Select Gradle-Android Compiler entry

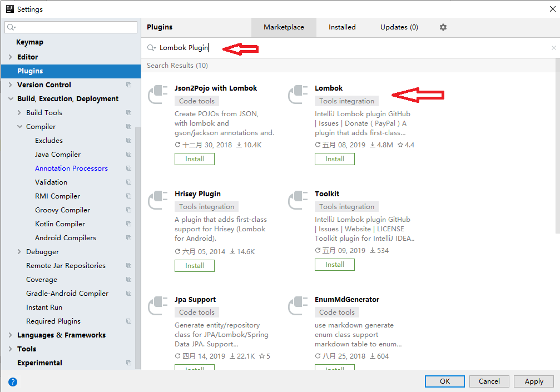point(67,294)
